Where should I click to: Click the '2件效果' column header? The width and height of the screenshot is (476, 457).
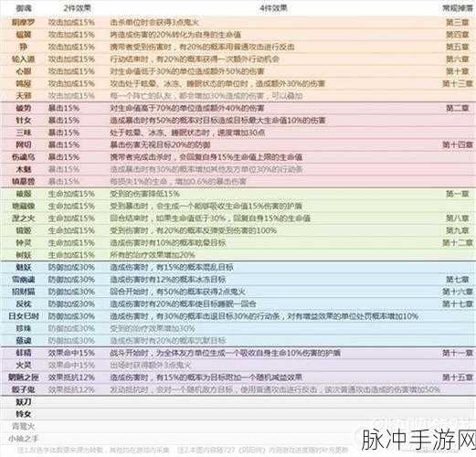(x=77, y=8)
